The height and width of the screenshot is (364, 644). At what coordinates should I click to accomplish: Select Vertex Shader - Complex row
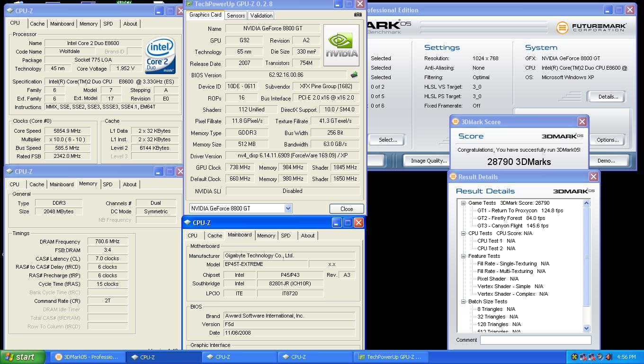pyautogui.click(x=512, y=294)
